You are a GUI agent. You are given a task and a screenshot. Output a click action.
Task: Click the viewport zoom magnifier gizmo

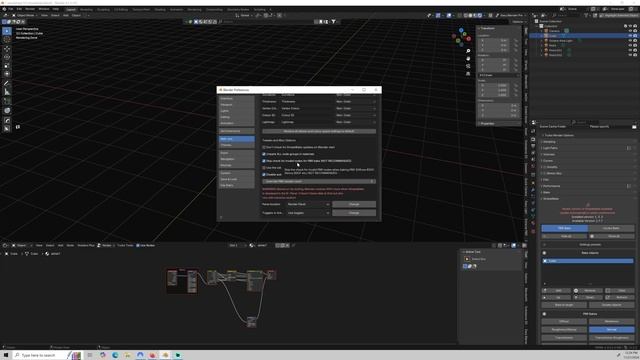click(468, 51)
